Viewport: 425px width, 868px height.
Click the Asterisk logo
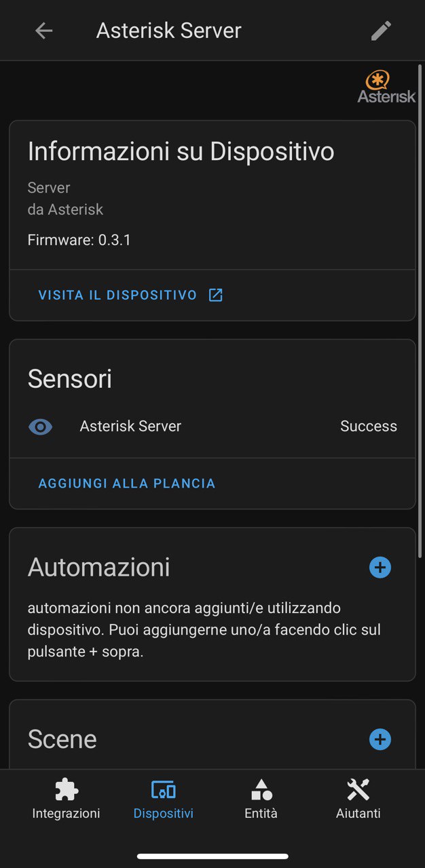[x=386, y=87]
